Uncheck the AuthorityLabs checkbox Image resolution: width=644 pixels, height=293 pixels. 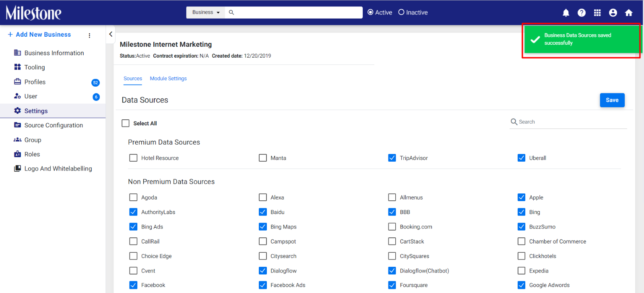133,212
